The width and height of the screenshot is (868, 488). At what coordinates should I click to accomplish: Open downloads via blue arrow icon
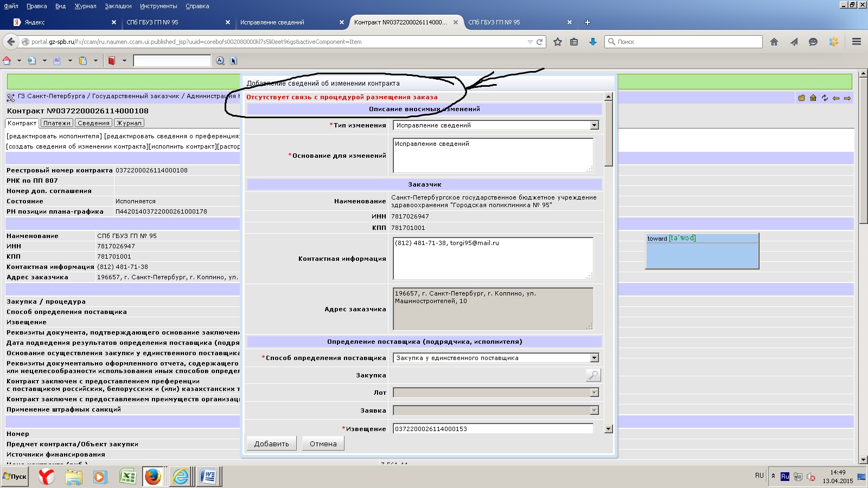click(x=593, y=42)
